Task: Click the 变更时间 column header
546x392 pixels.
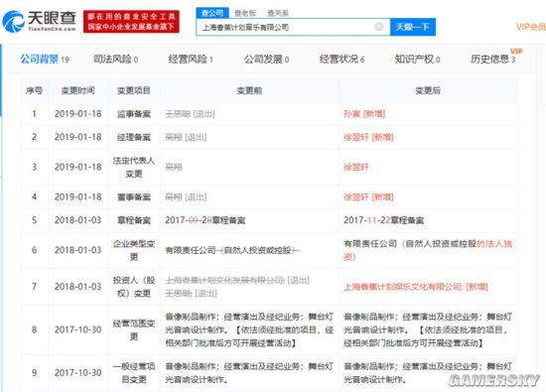Action: (78, 90)
